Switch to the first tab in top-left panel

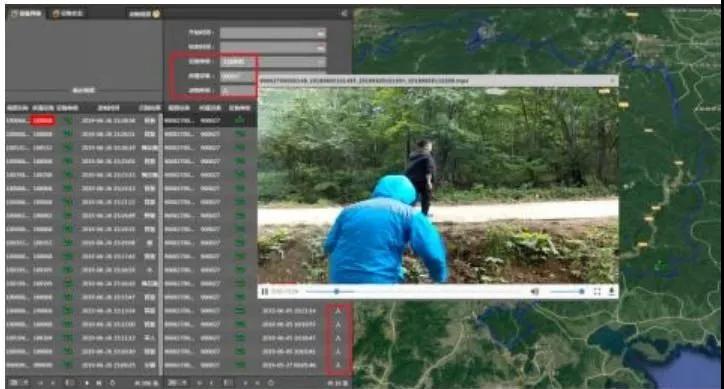pyautogui.click(x=26, y=13)
